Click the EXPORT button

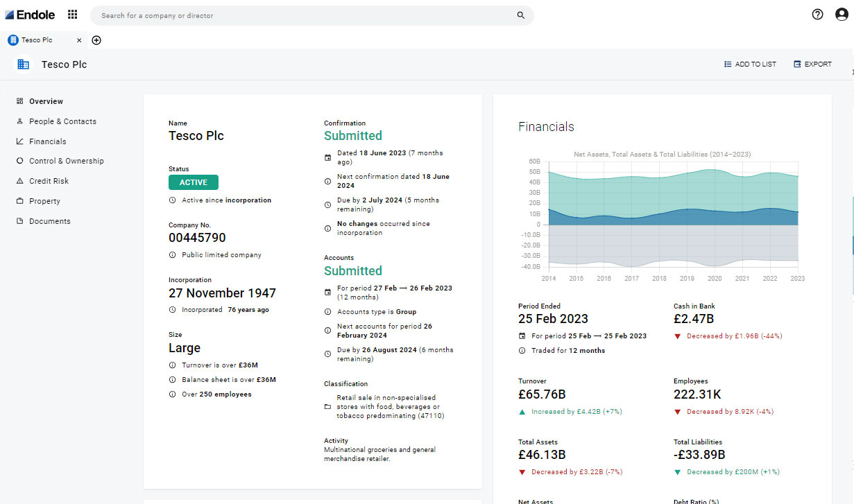tap(812, 64)
